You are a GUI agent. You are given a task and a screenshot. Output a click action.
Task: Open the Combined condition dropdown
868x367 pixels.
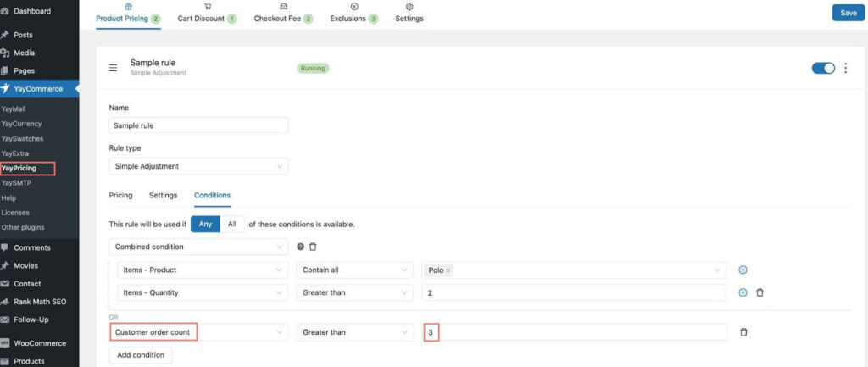click(198, 247)
